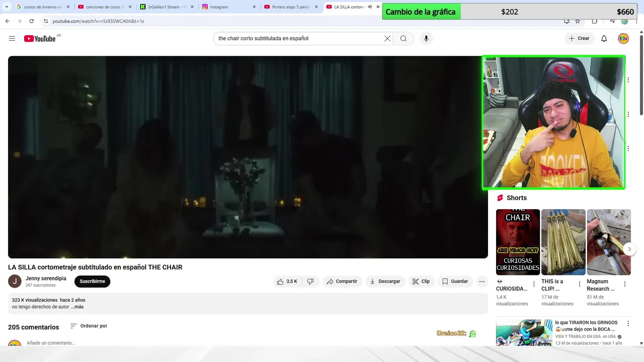The width and height of the screenshot is (644, 362).
Task: Close the canciones de corso tab
Action: tap(129, 7)
